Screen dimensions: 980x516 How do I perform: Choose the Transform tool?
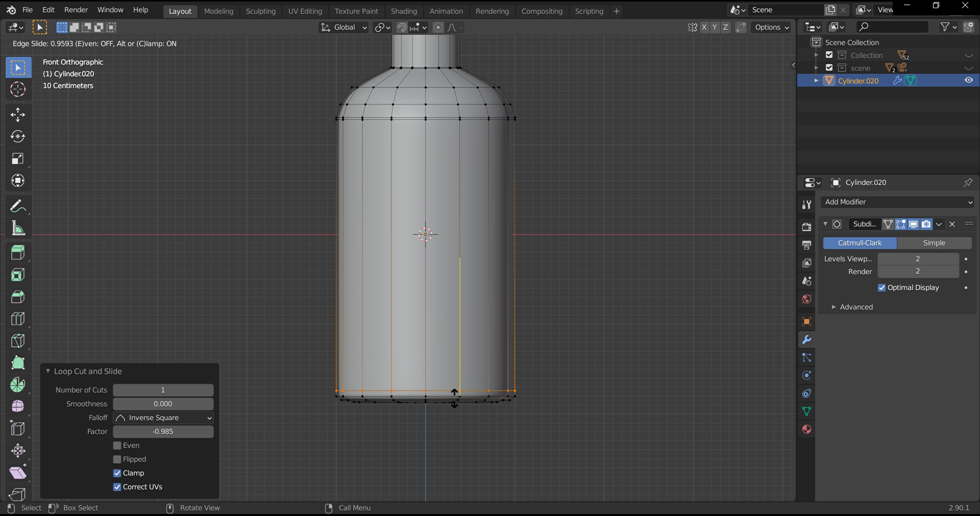point(18,181)
